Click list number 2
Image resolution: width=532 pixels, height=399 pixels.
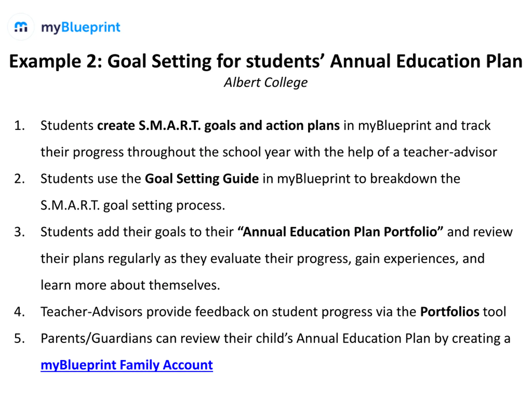(x=20, y=179)
